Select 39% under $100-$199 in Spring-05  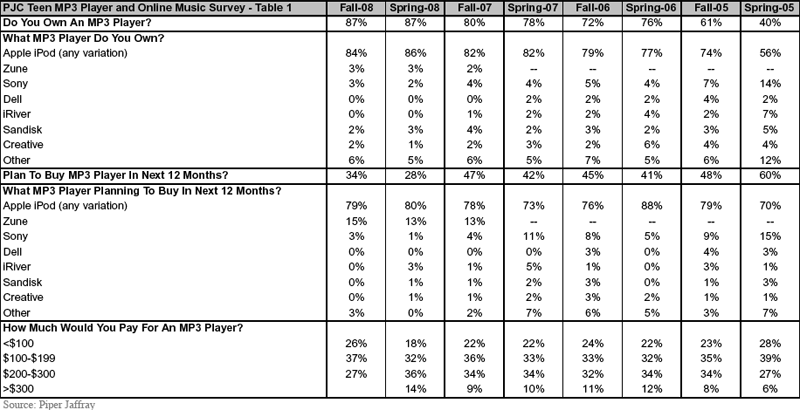770,358
